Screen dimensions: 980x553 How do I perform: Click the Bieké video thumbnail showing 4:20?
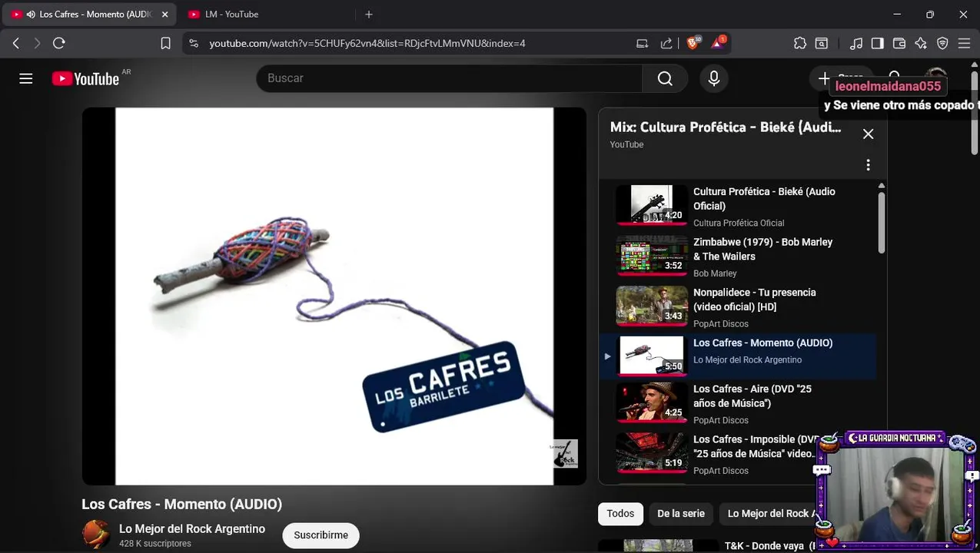pos(652,204)
